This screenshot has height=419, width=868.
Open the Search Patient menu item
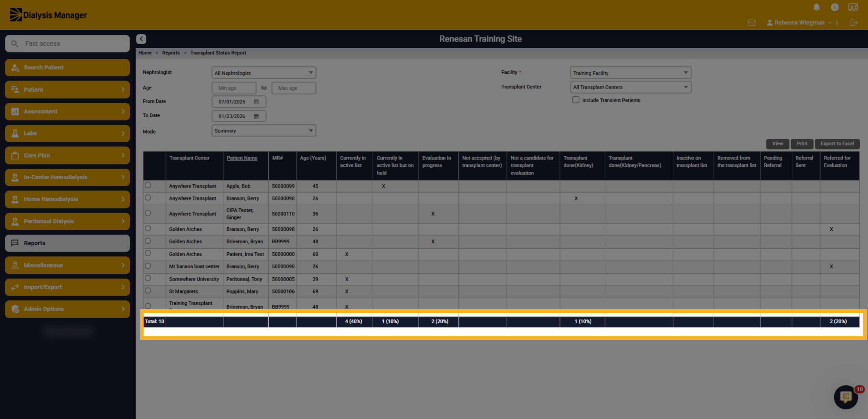[67, 68]
